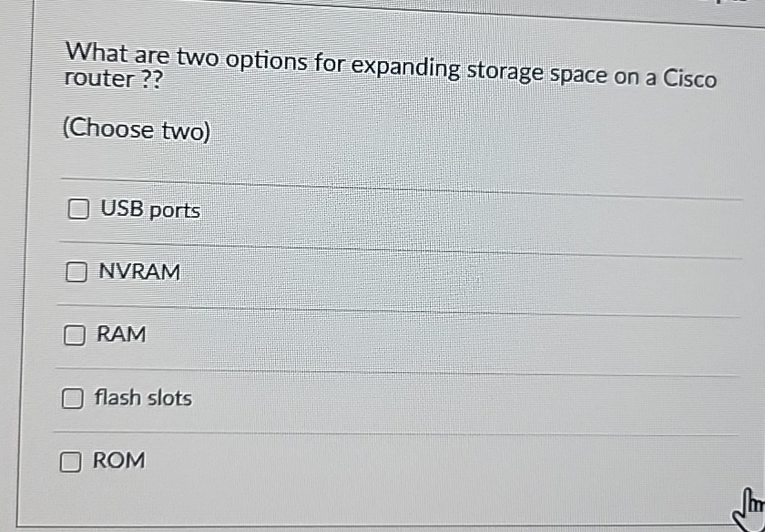
Task: Select the flash slots answer option
Action: 142,397
